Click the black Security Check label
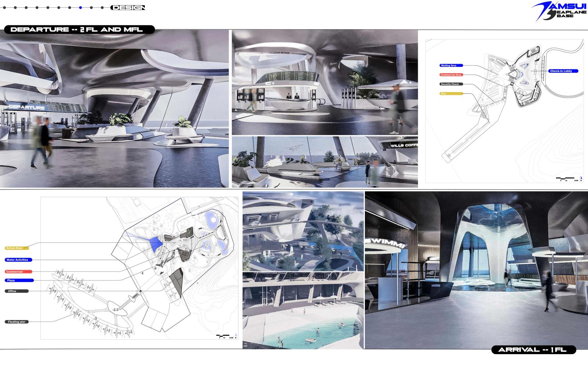Screen dimensions: 588x378 point(451,84)
